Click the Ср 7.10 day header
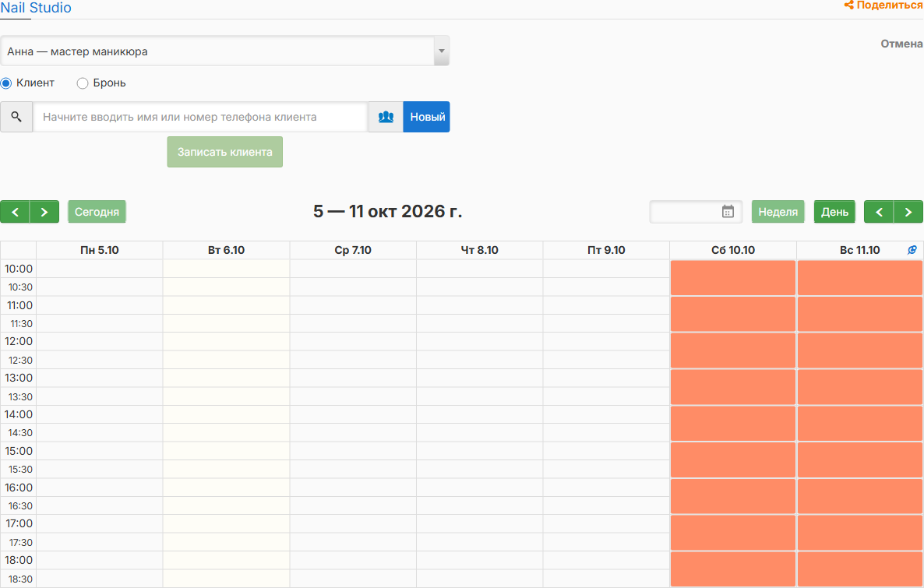Image resolution: width=924 pixels, height=588 pixels. point(353,250)
